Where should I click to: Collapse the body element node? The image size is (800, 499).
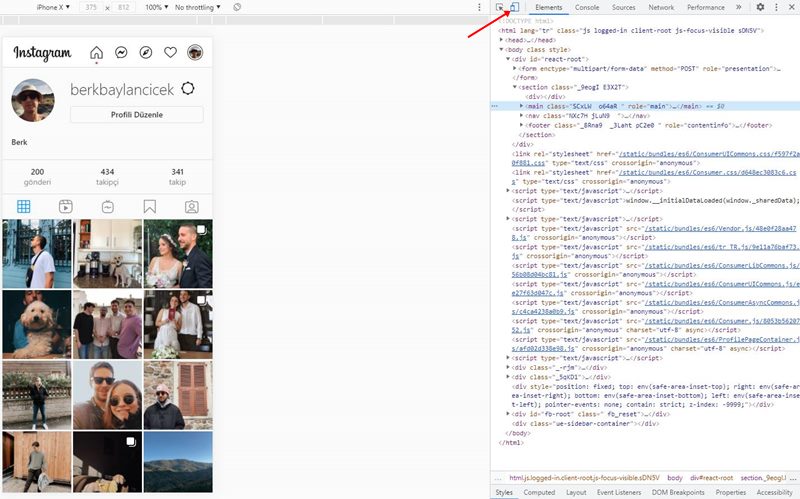(x=502, y=49)
